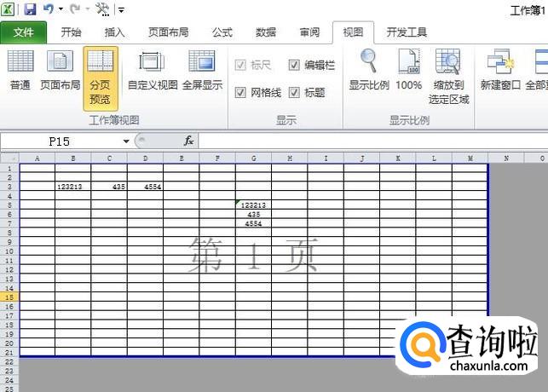Image resolution: width=548 pixels, height=392 pixels.
Task: Switch to the 页面布局 ribbon tab
Action: click(x=169, y=32)
